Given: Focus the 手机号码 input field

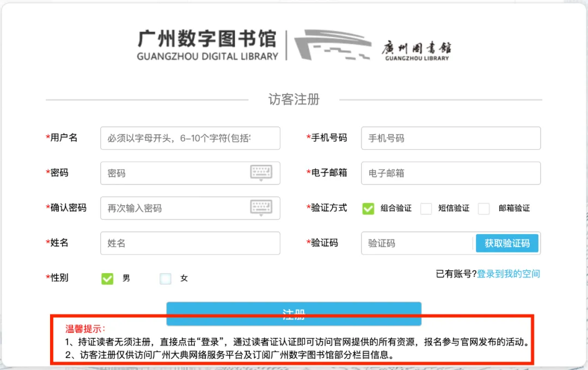Looking at the screenshot, I should click(x=451, y=138).
